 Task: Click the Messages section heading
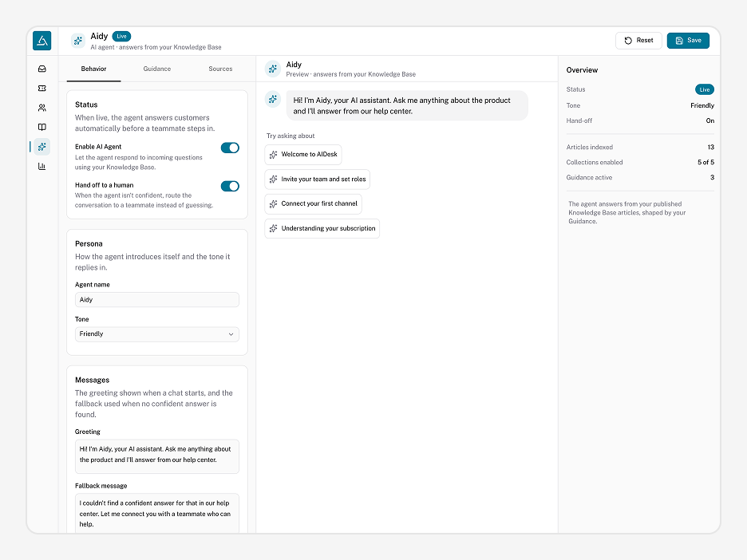[x=92, y=380]
